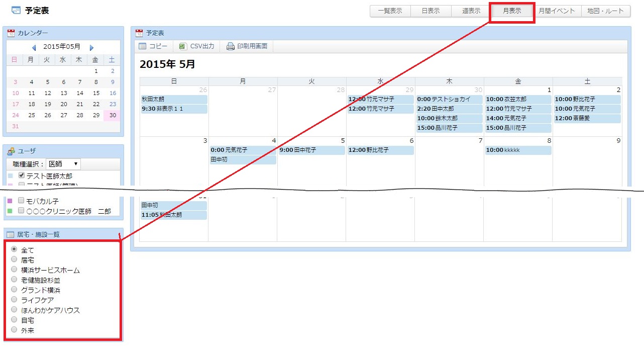Image resolution: width=644 pixels, height=347 pixels.
Task: Check the モバカル子 user checkbox
Action: [x=21, y=200]
